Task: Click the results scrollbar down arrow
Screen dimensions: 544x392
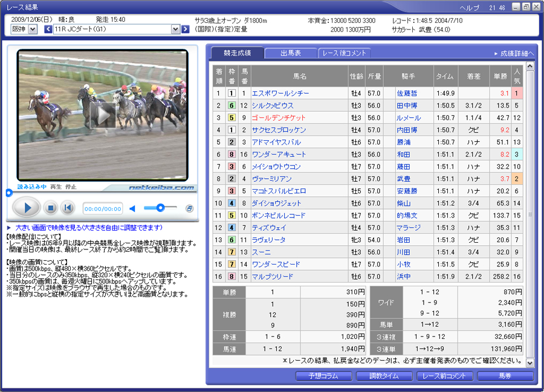Action: [529, 363]
